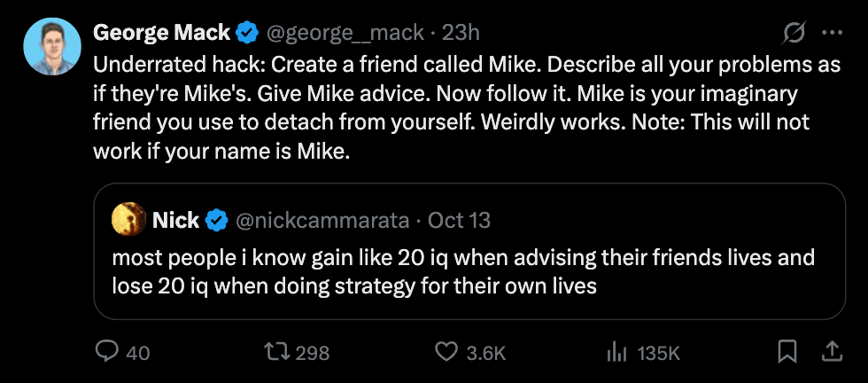This screenshot has height=383, width=868.
Task: Click the @nickcammarata handle
Action: [322, 219]
